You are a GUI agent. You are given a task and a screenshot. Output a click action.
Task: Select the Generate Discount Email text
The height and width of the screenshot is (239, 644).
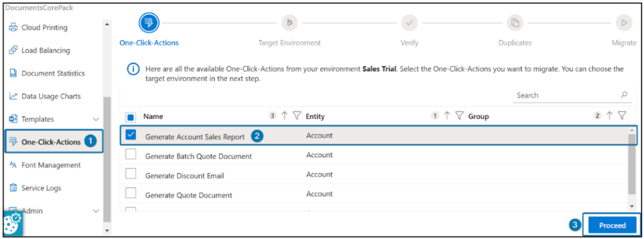tap(184, 175)
